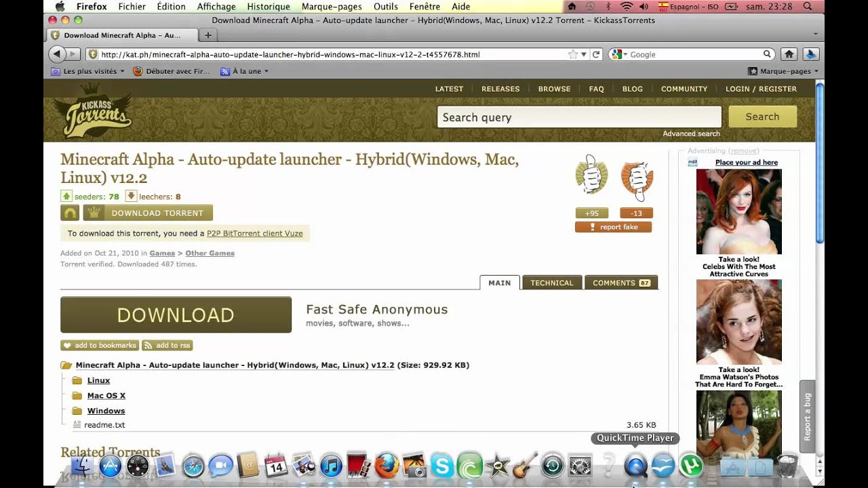868x488 pixels.
Task: Open iTunes from the Dock
Action: tap(331, 466)
